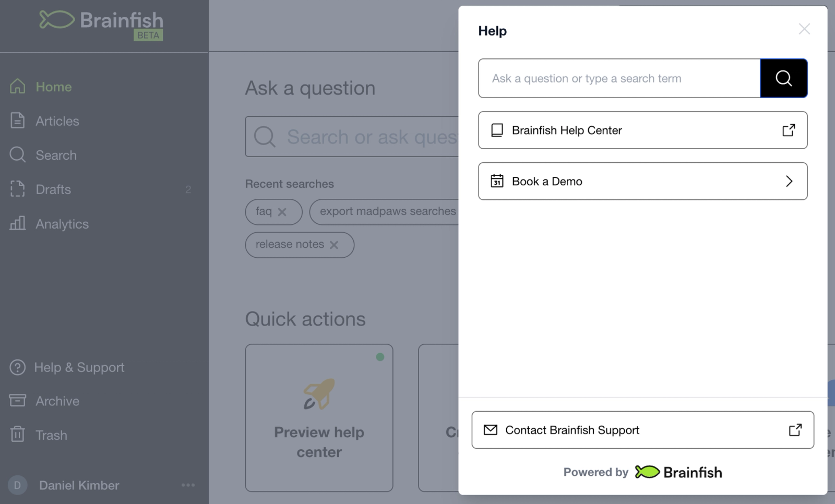This screenshot has width=835, height=504.
Task: Click the Search or ask question field
Action: [x=352, y=137]
